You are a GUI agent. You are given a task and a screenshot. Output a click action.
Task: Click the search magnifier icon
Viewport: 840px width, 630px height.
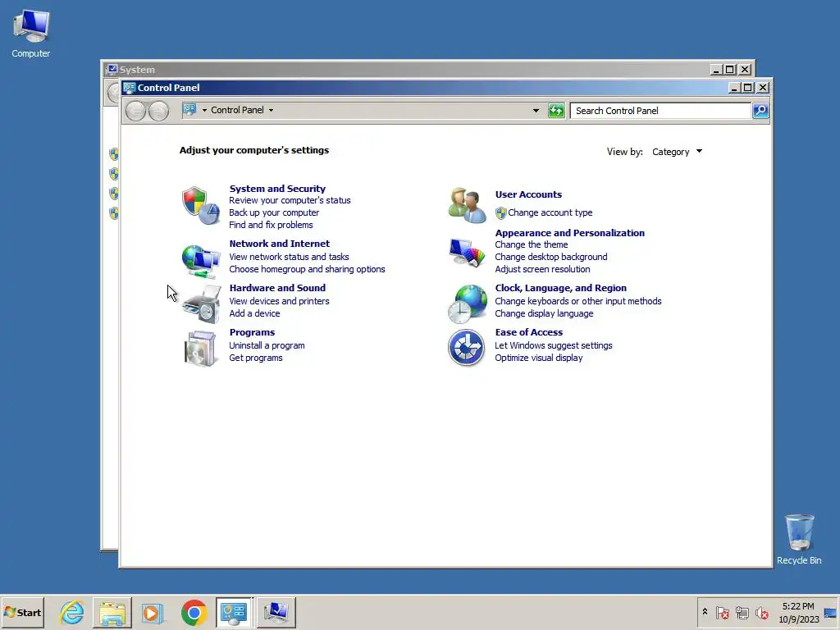coord(760,111)
